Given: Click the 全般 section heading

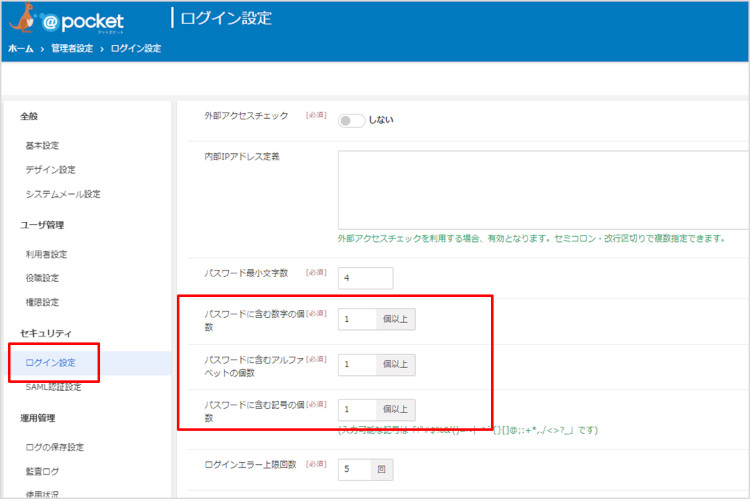Looking at the screenshot, I should [29, 116].
